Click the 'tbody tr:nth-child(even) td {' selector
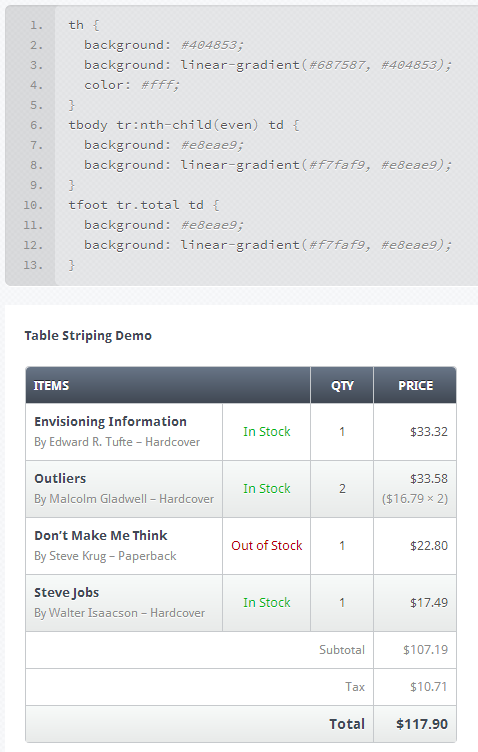The width and height of the screenshot is (478, 752). [x=184, y=126]
